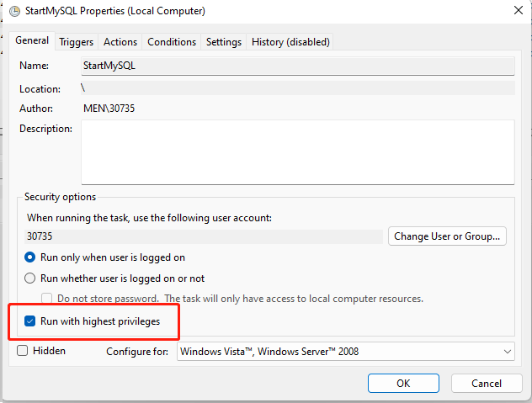Show the Settings tab
The width and height of the screenshot is (532, 403).
224,42
